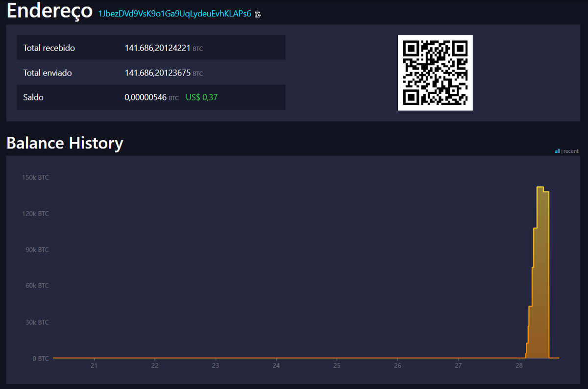The image size is (588, 389).
Task: Click the x-axis tick labeled 26
Action: 398,365
